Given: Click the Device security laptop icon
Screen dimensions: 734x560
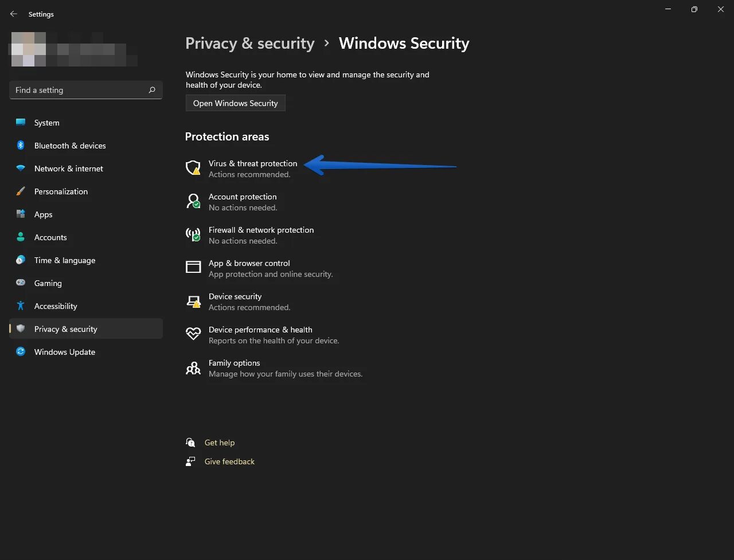Looking at the screenshot, I should 193,301.
